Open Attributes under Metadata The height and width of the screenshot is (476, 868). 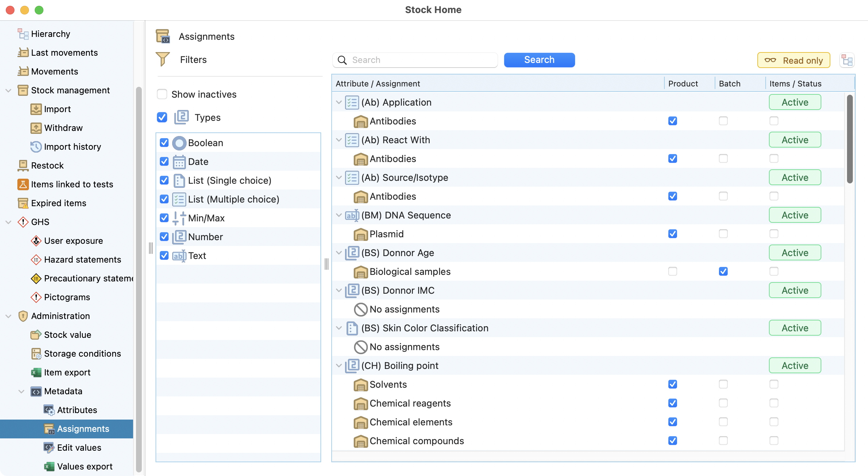coord(77,410)
